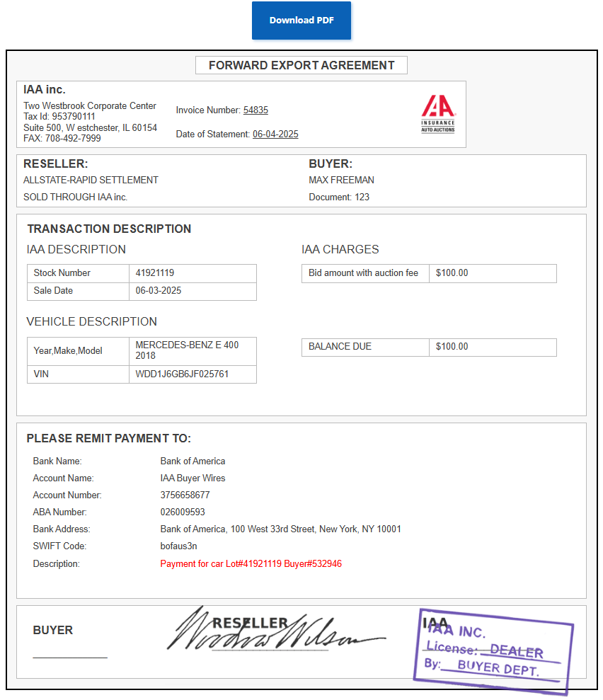The width and height of the screenshot is (603, 700).
Task: Click the Account Number label
Action: (x=67, y=495)
